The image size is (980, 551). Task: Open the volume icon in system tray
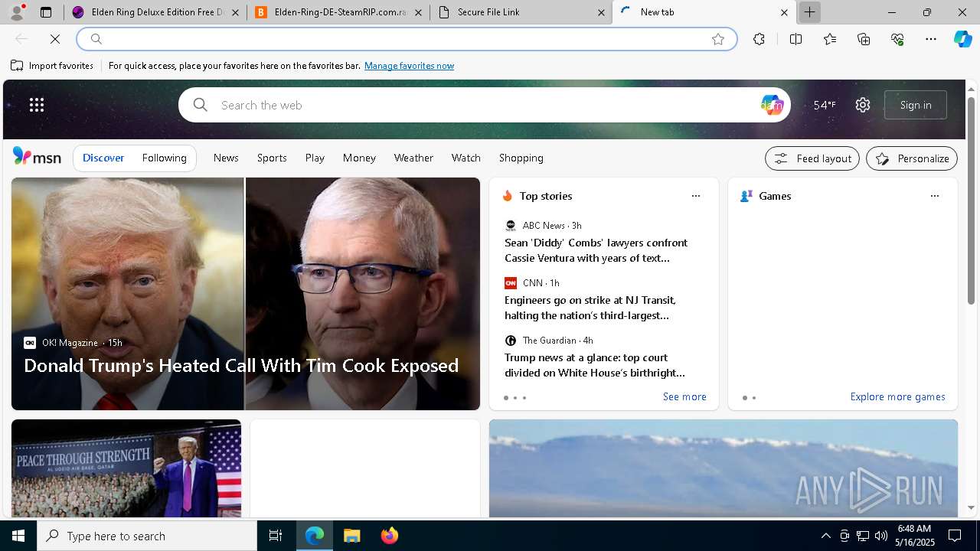(x=880, y=536)
